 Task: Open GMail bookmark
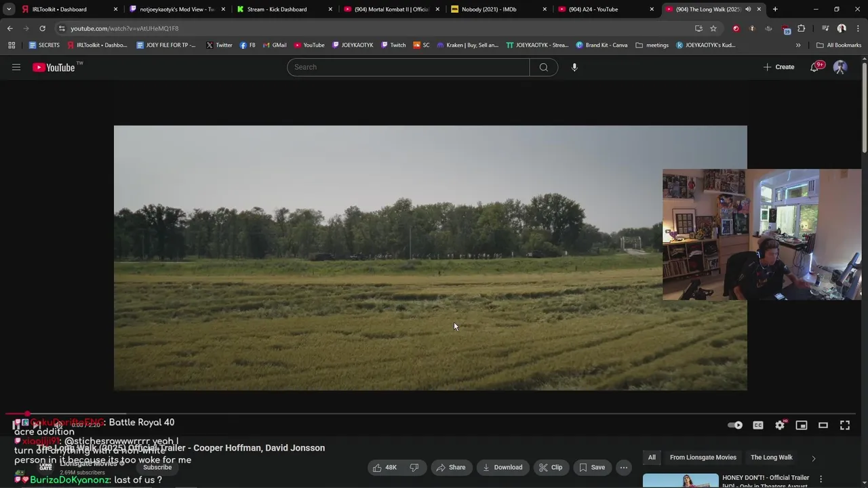point(274,45)
